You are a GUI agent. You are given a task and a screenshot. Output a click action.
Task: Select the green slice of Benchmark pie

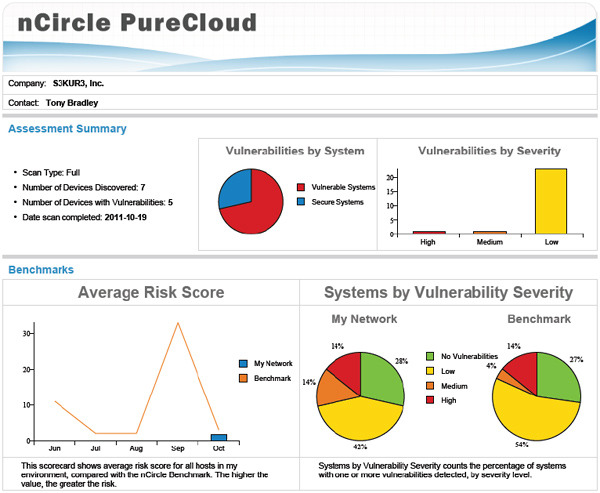click(559, 377)
